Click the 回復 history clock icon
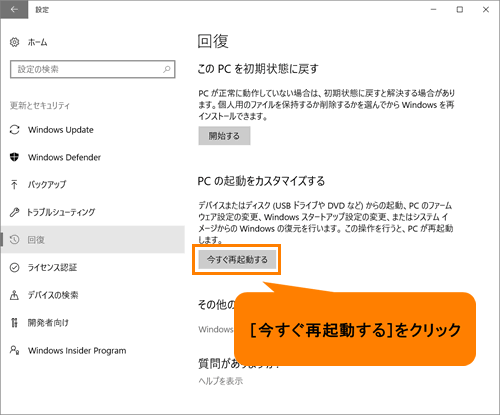 14,239
